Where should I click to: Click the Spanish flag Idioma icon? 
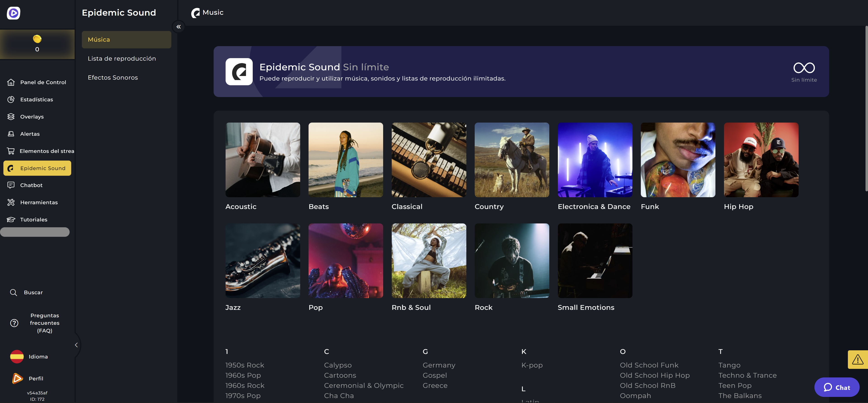(17, 356)
